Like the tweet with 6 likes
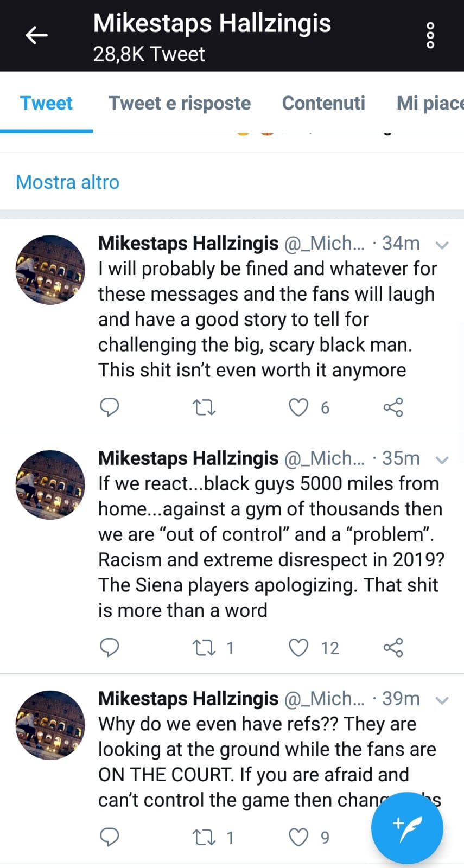 coord(298,407)
